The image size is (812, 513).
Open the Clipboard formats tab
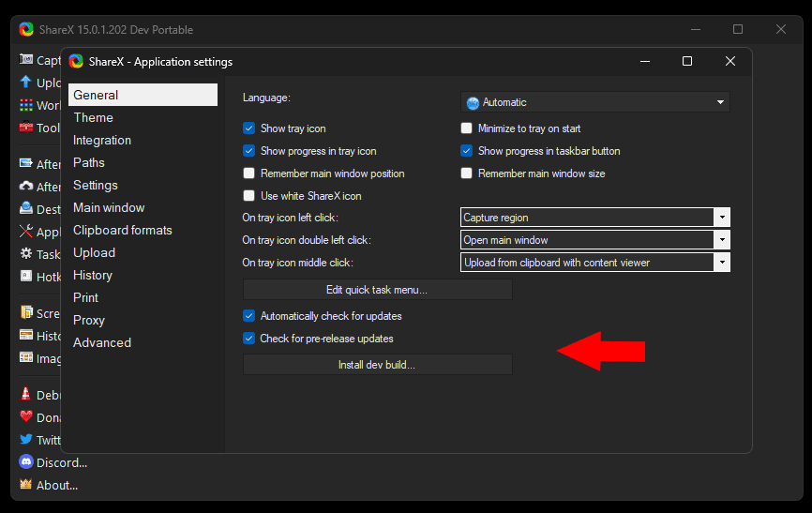(143, 230)
